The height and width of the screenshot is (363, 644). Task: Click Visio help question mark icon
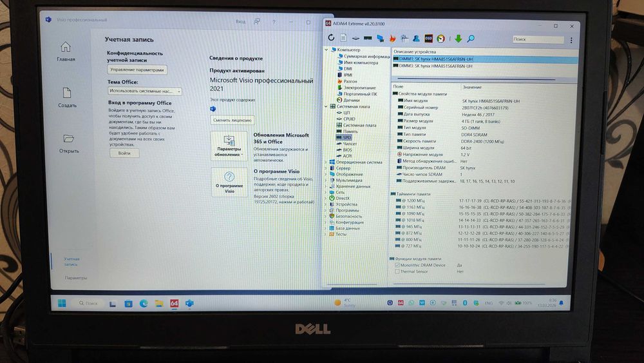pos(274,22)
